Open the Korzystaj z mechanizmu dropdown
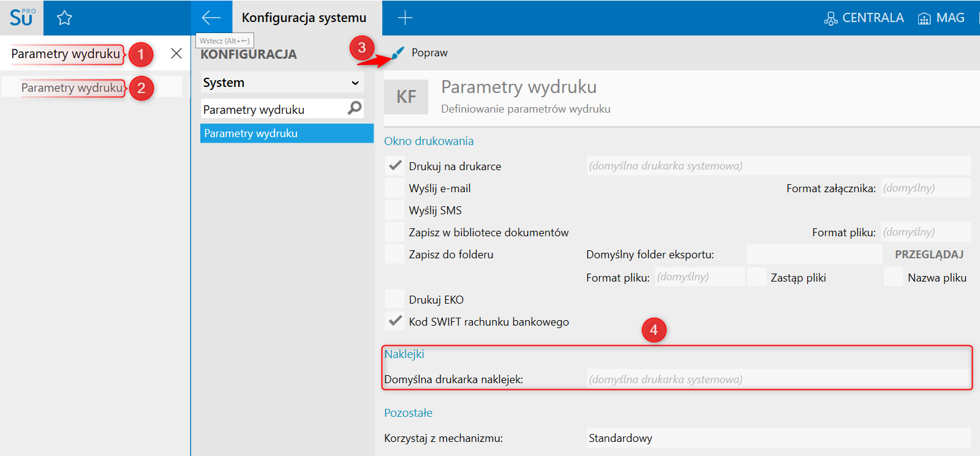Viewport: 980px width, 456px height. tap(778, 438)
